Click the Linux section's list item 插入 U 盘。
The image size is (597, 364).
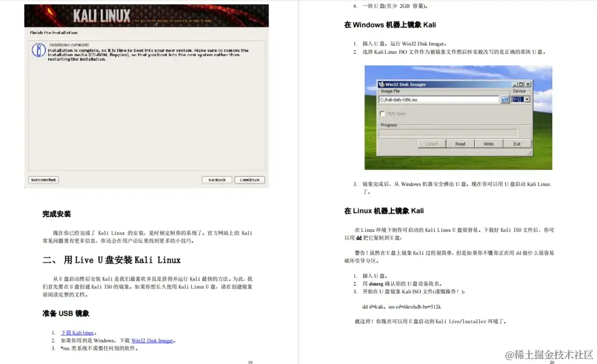pyautogui.click(x=375, y=276)
